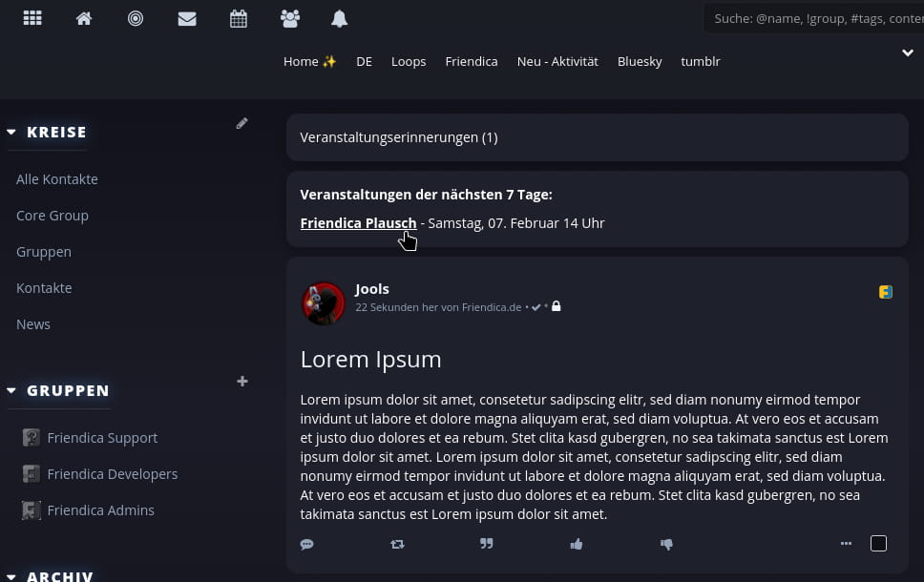The height and width of the screenshot is (582, 924).
Task: Go to home via house icon
Action: pos(84,18)
